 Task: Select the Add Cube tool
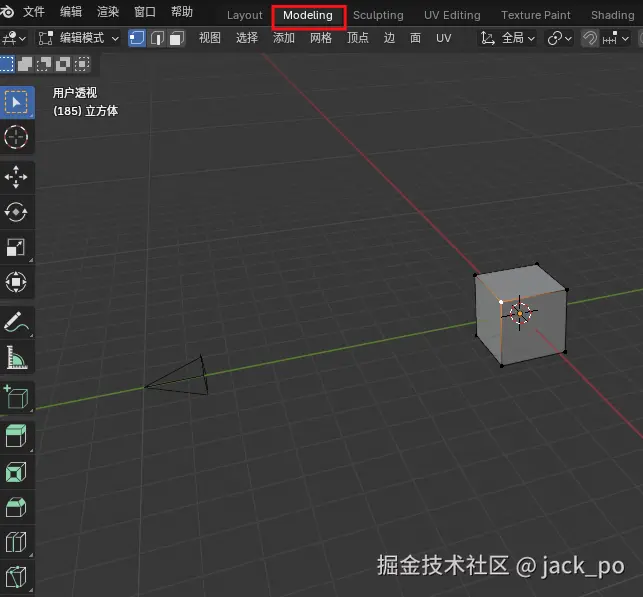16,397
